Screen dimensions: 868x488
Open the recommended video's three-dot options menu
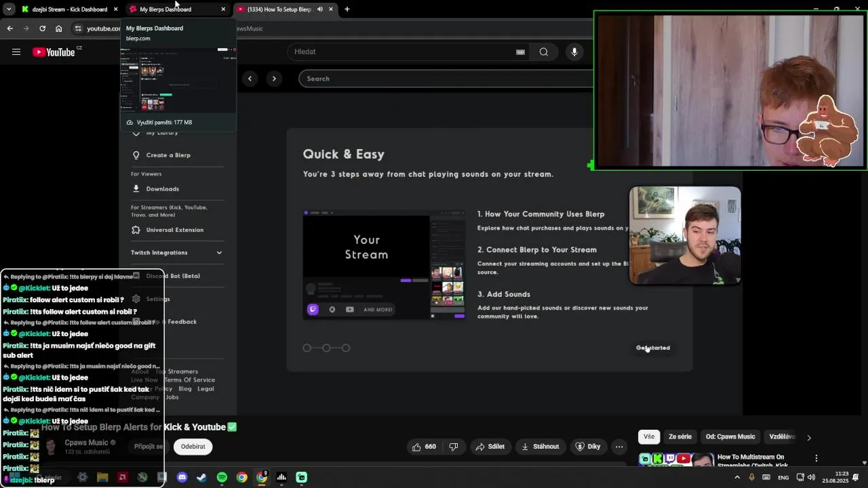coord(816,458)
